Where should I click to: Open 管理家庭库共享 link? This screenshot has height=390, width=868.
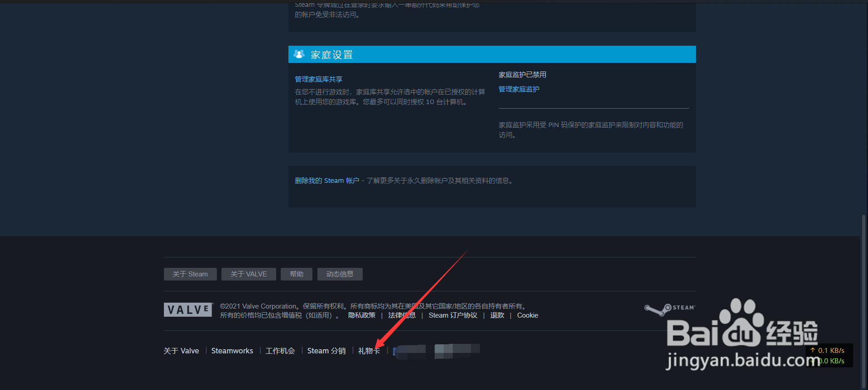coord(319,79)
